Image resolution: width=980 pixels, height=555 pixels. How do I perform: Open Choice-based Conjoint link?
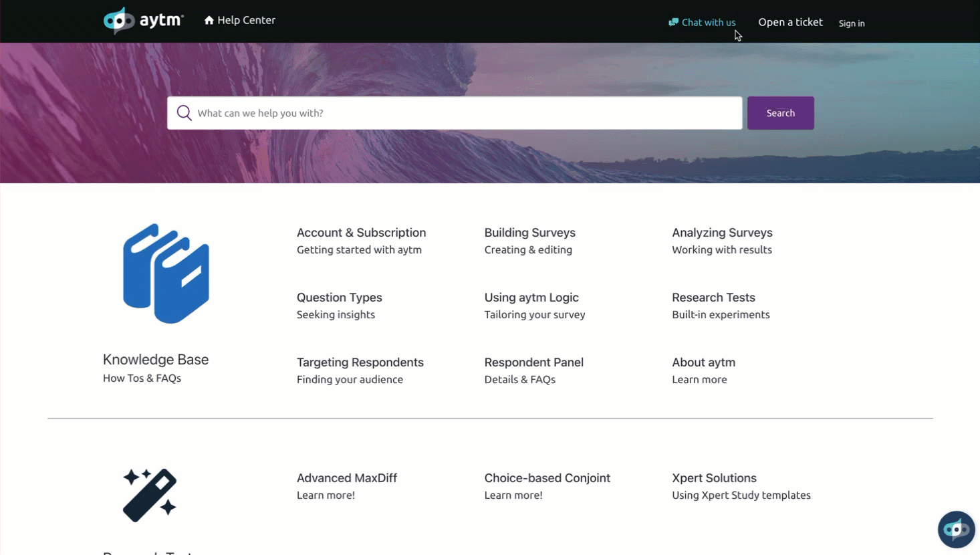click(x=547, y=478)
